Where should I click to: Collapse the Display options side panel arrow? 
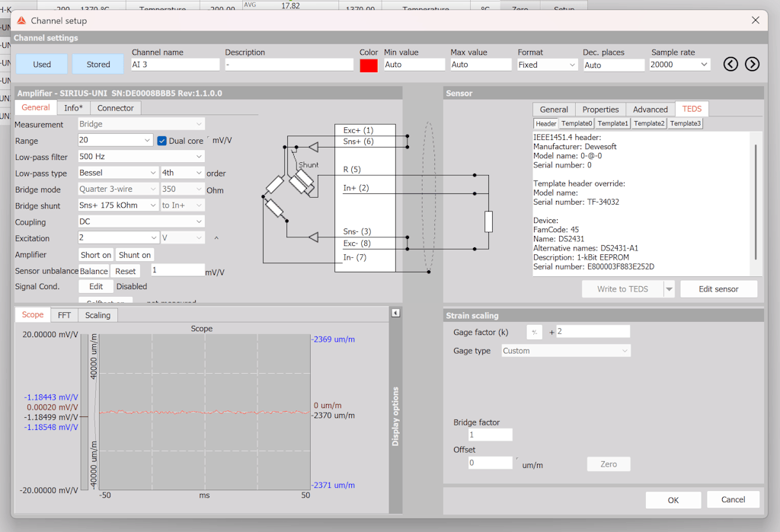click(395, 313)
